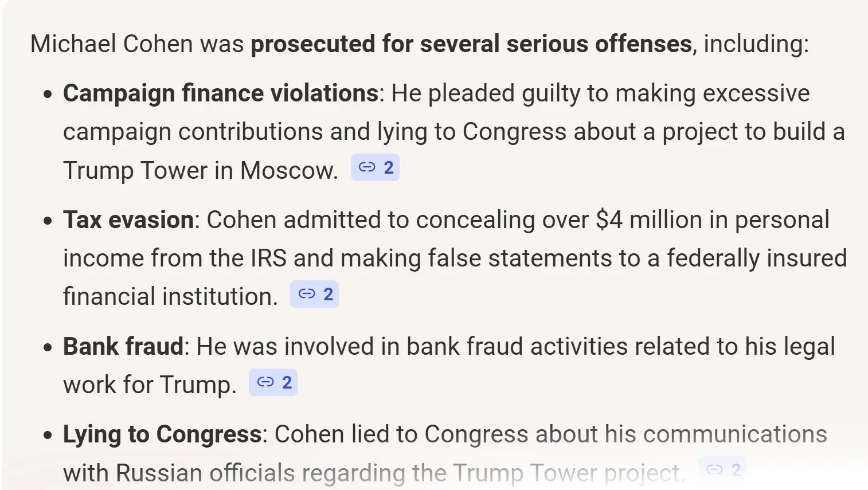Open the citation badge after "financial institution"

[314, 295]
